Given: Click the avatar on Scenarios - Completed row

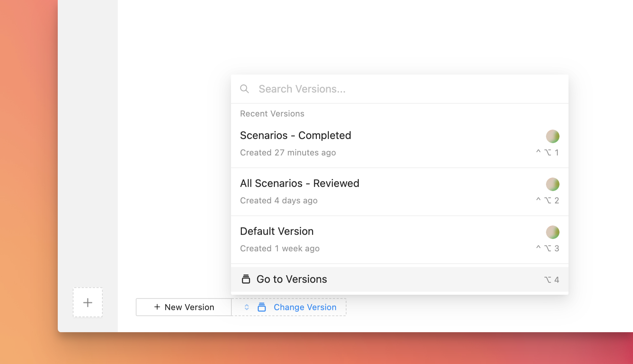Looking at the screenshot, I should click(x=552, y=136).
